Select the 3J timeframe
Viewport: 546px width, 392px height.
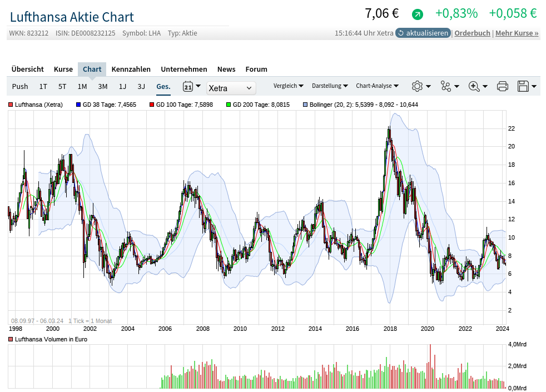click(141, 86)
